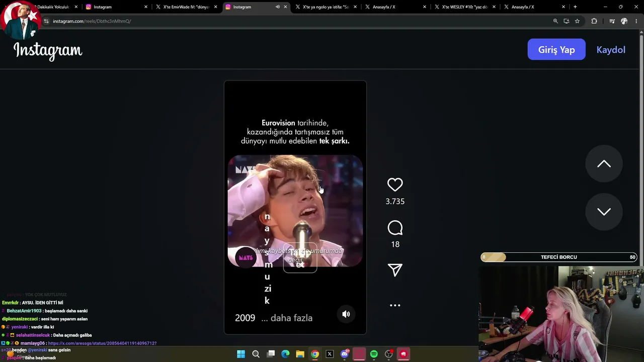The width and height of the screenshot is (644, 362).
Task: Open a new browser tab
Action: 575,7
